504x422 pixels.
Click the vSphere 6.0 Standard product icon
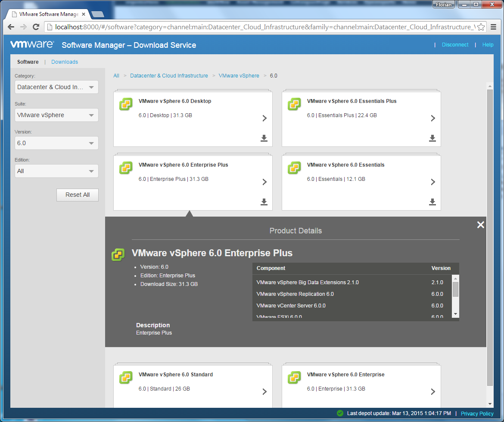(x=126, y=378)
